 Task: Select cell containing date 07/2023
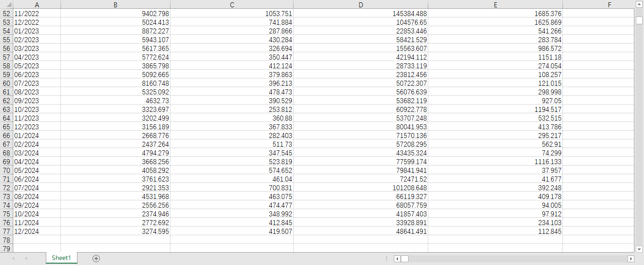37,83
